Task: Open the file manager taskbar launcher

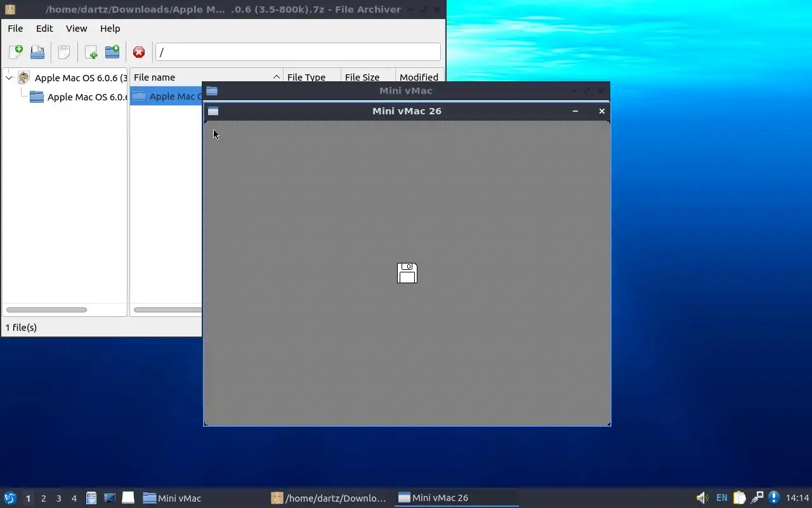Action: pos(91,498)
